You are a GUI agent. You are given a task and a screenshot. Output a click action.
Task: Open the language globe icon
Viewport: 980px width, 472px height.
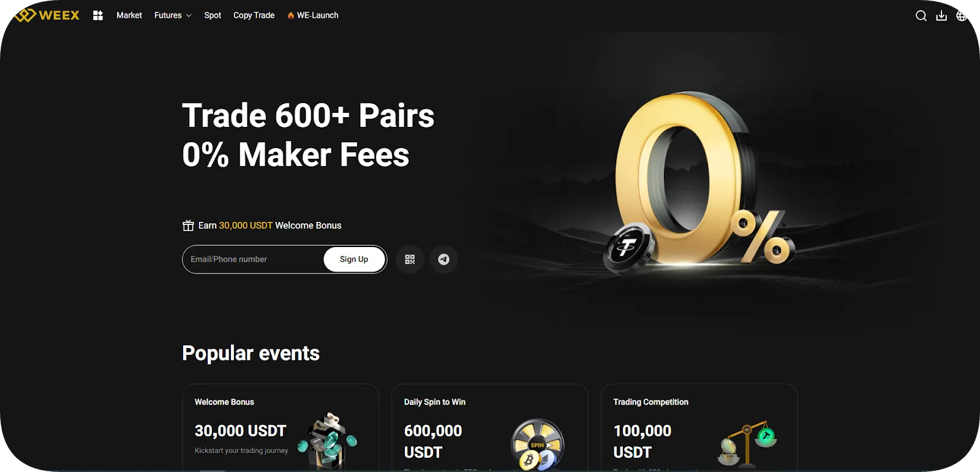962,16
